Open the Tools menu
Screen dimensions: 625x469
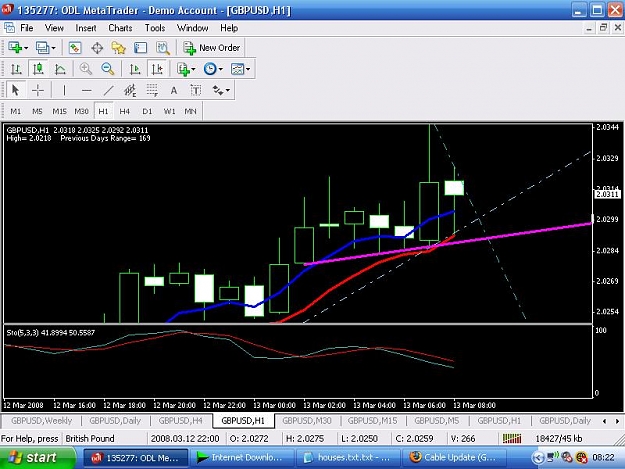(x=155, y=28)
